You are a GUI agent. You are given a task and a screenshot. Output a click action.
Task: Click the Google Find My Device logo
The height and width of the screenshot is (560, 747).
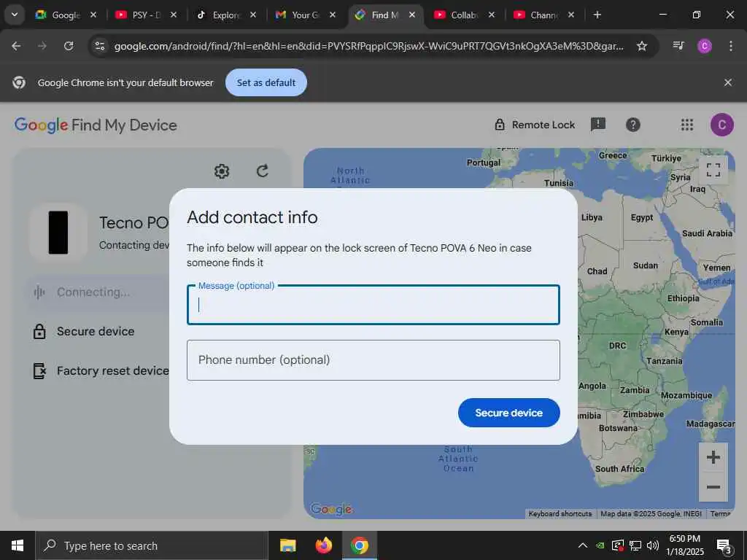tap(96, 125)
